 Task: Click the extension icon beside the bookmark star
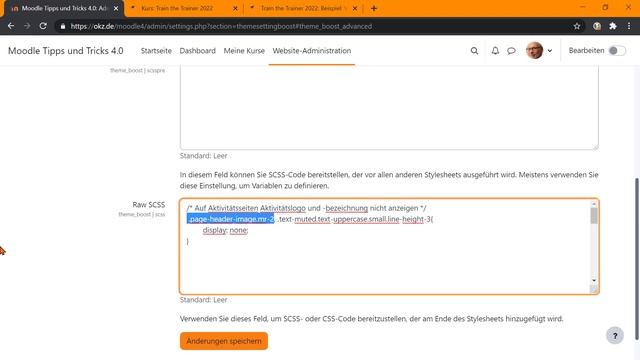[597, 26]
